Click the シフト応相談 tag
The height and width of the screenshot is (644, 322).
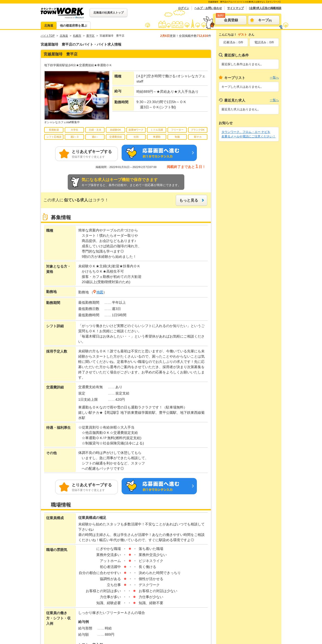[x=54, y=137]
